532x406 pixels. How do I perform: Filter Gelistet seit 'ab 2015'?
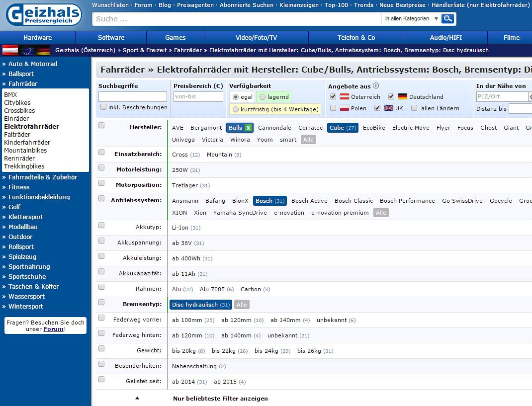[230, 382]
